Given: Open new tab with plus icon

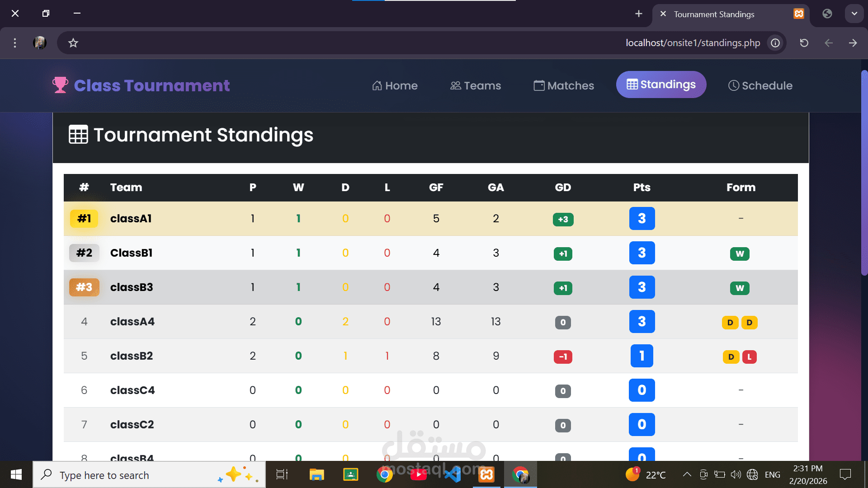Looking at the screenshot, I should coord(638,14).
